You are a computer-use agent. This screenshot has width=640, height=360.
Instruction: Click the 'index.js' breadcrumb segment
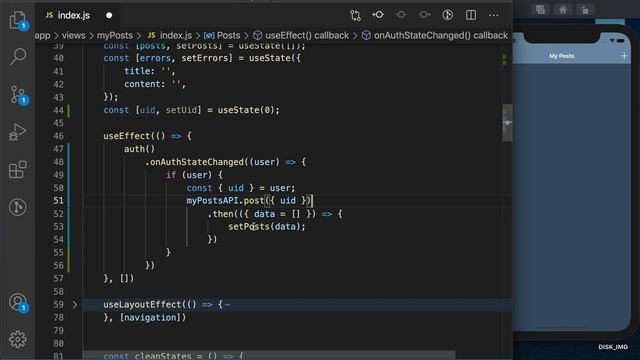[x=170, y=36]
